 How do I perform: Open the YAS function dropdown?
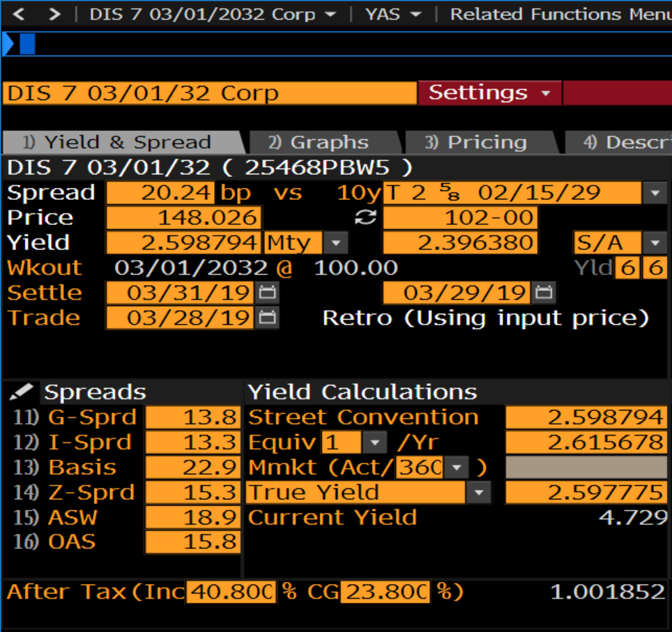point(393,15)
